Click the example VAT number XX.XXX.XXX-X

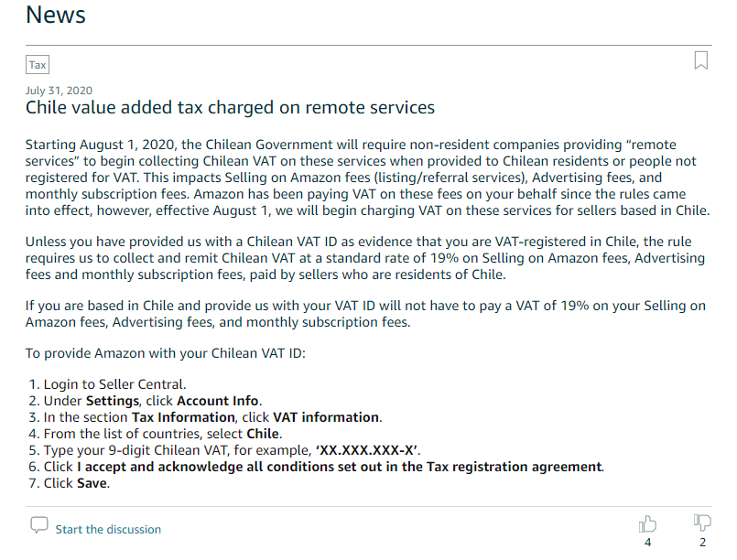click(366, 450)
